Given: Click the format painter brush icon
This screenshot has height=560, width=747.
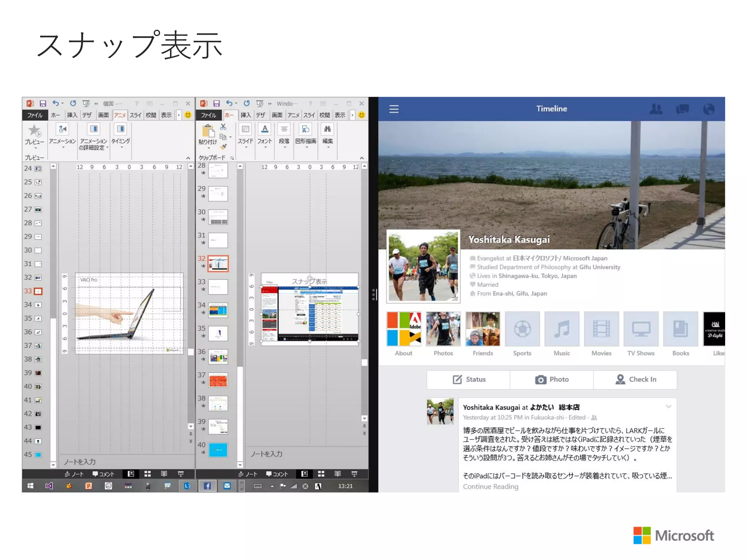Looking at the screenshot, I should pos(223,147).
